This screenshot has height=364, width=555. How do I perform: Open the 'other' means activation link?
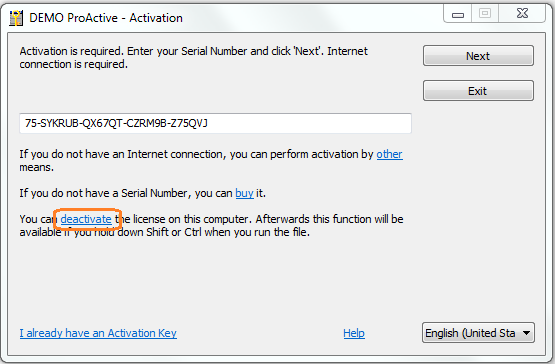(389, 154)
